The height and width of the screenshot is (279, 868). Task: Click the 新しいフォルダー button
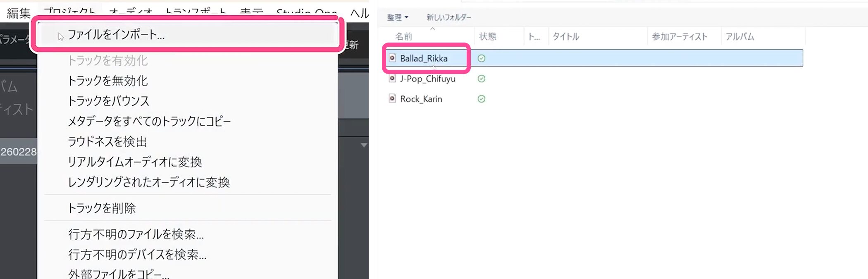point(448,17)
